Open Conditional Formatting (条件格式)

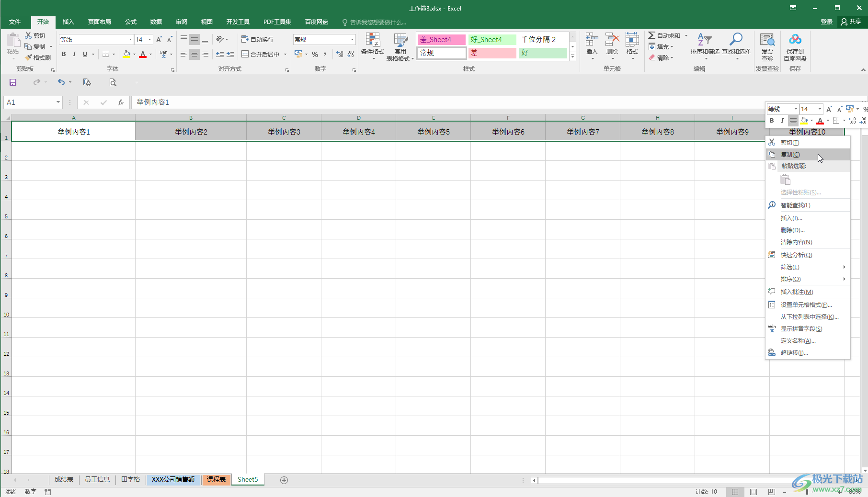coord(372,46)
